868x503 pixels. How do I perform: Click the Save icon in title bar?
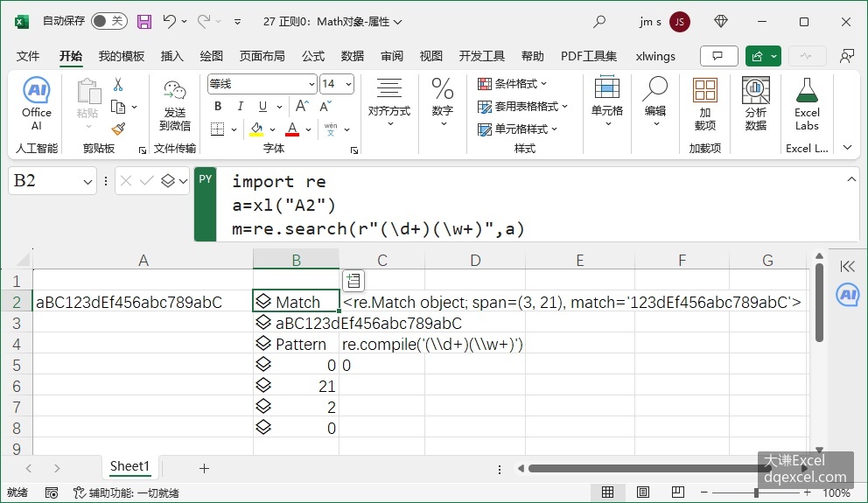tap(144, 22)
